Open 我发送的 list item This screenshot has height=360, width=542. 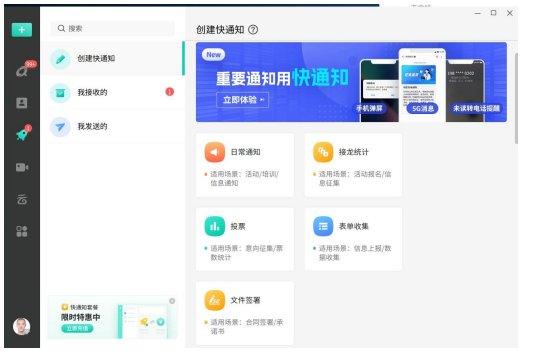click(113, 127)
